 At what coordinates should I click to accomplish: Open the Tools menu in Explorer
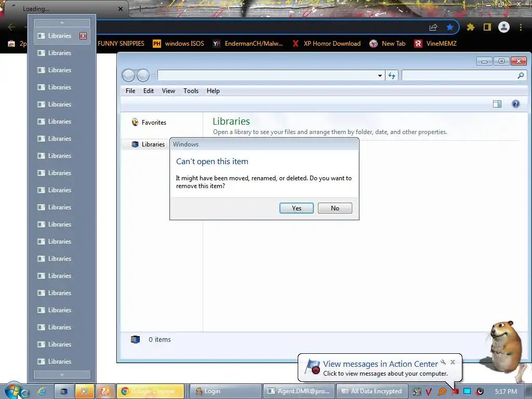point(191,90)
